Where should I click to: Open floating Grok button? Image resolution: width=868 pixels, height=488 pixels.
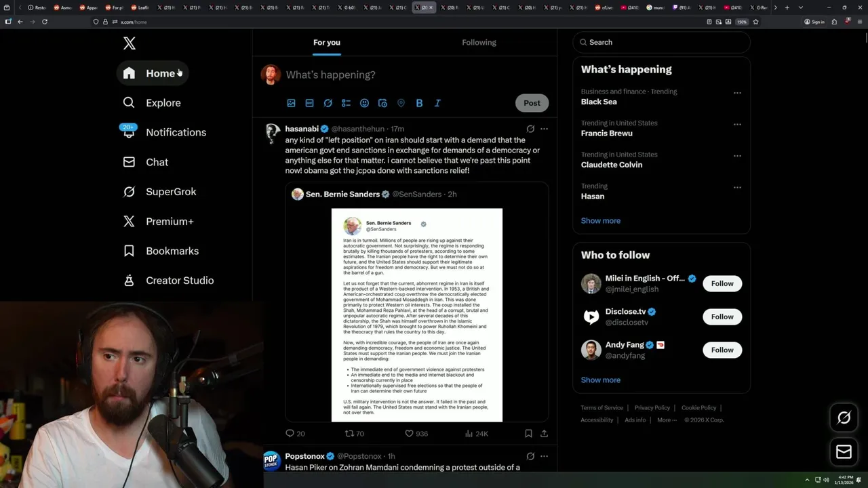tap(844, 418)
